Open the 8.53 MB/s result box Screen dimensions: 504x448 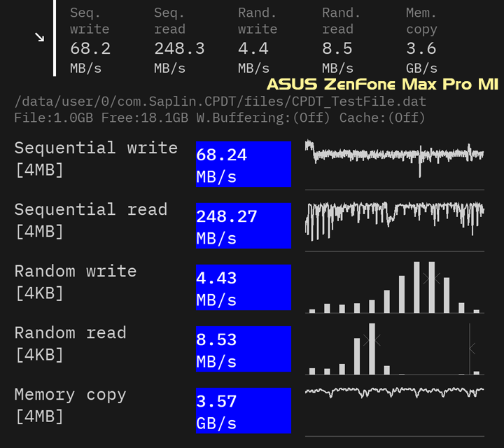(x=244, y=349)
